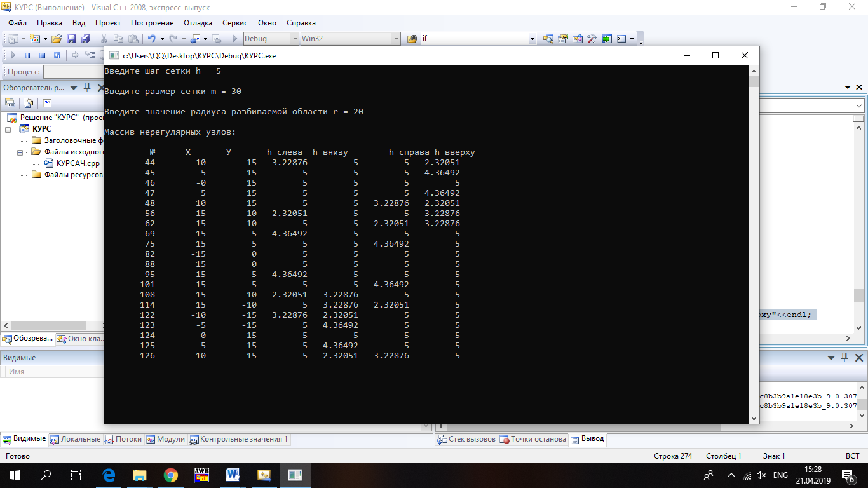Screen dimensions: 868x488
Task: Click the Find in Files icon left of the 'if' box
Action: (412, 39)
